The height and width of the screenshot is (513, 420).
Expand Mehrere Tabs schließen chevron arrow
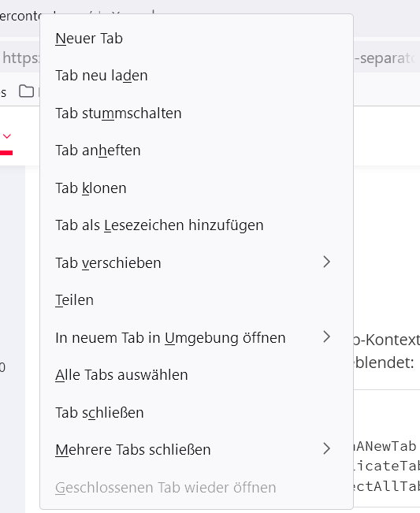326,448
